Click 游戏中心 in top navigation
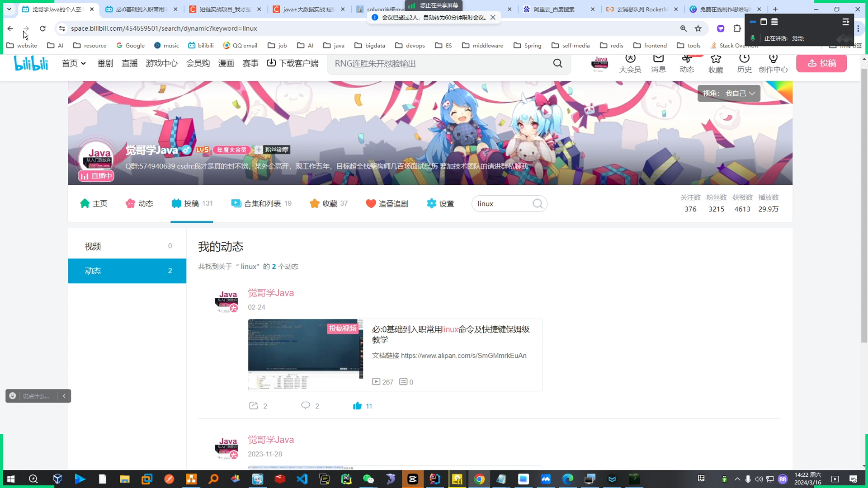This screenshot has height=488, width=868. click(x=161, y=63)
